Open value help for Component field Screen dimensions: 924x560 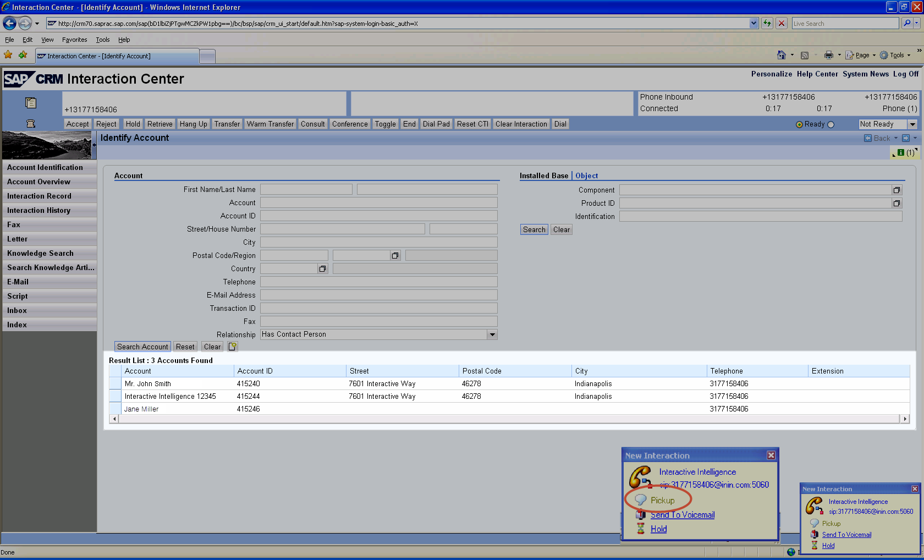pyautogui.click(x=897, y=190)
